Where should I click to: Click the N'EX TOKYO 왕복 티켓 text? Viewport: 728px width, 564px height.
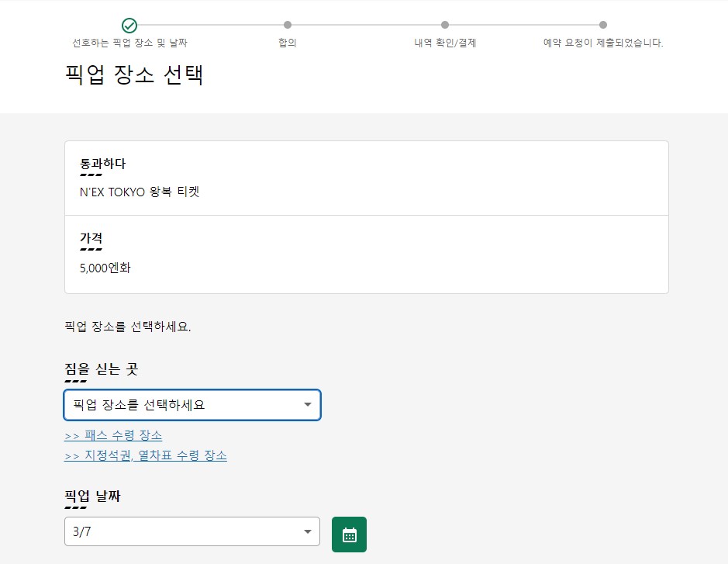tap(140, 192)
